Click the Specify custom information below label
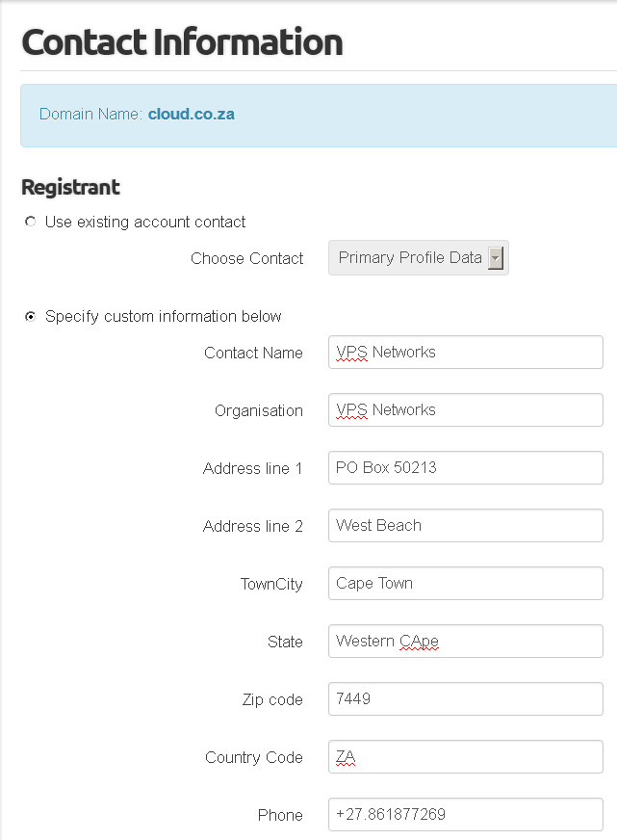Viewport: 617px width, 840px height. coord(164,317)
